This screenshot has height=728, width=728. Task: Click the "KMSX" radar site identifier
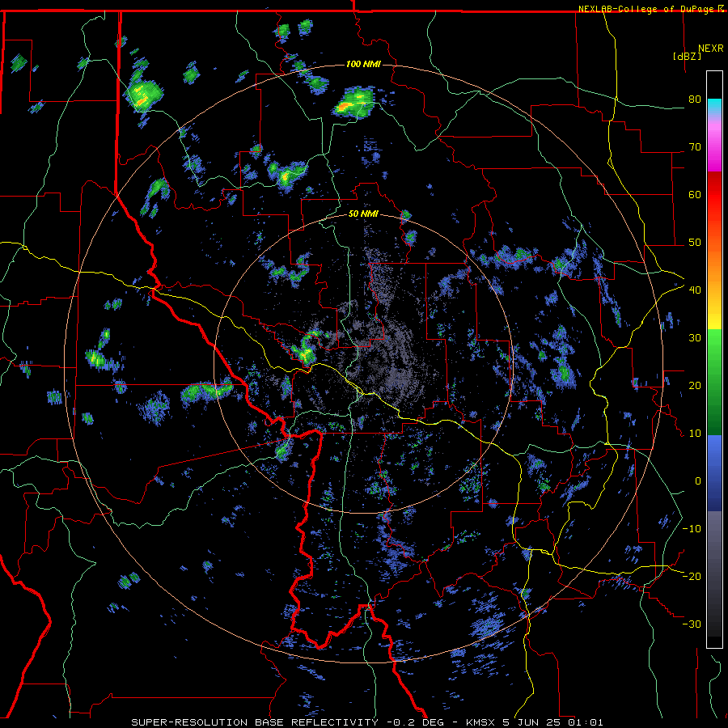(480, 722)
